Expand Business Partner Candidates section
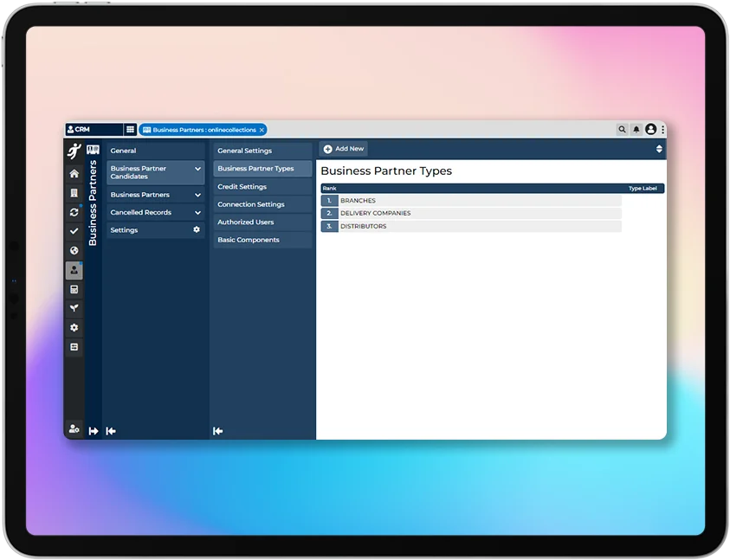The image size is (730, 560). pos(197,170)
